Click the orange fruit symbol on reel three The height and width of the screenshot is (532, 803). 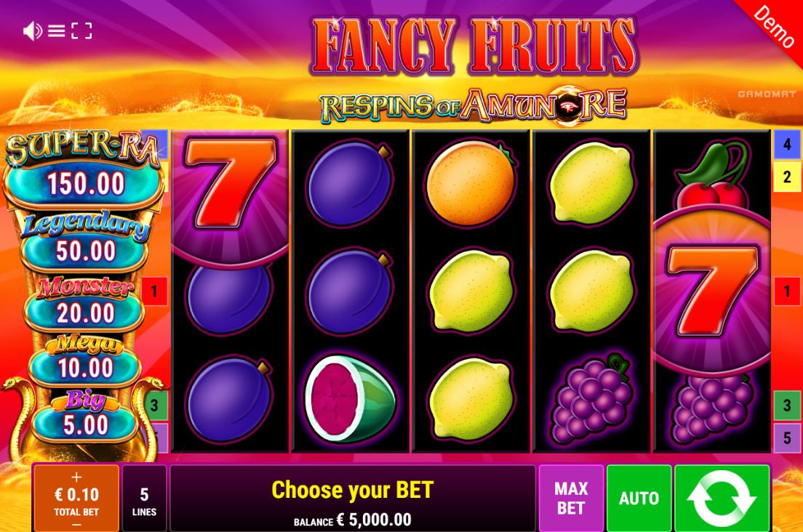[471, 183]
